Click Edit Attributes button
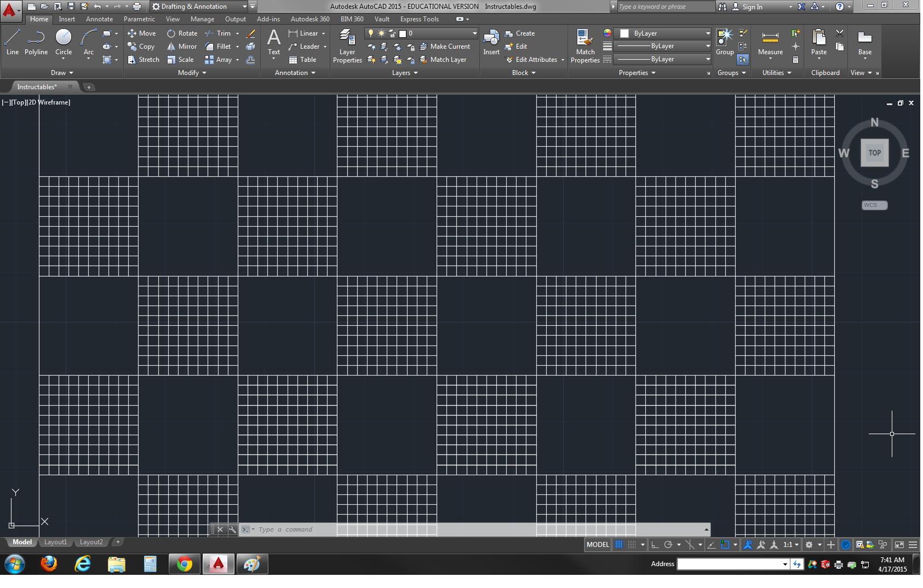 coord(531,60)
